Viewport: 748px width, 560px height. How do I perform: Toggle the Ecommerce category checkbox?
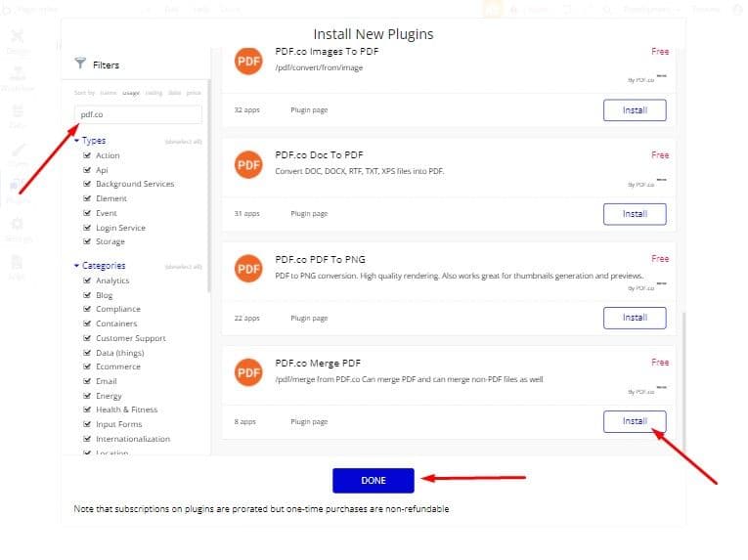coord(86,366)
